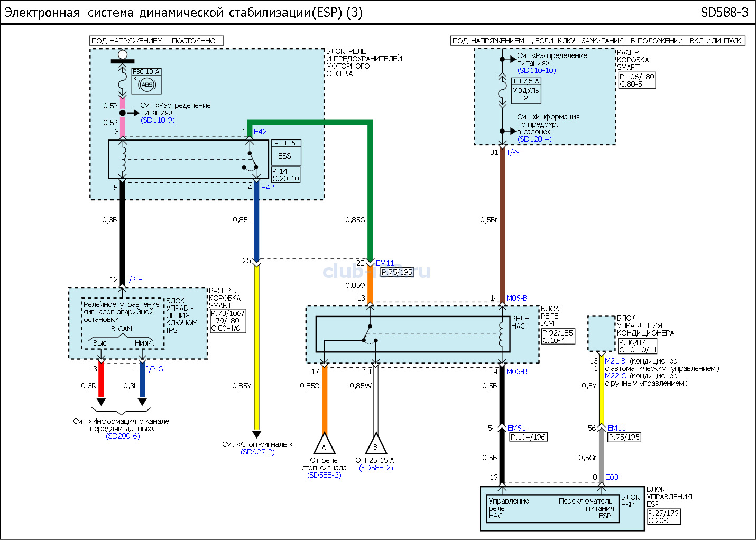Select connector label EM11 at pin 56
The height and width of the screenshot is (540, 756).
pyautogui.click(x=616, y=428)
